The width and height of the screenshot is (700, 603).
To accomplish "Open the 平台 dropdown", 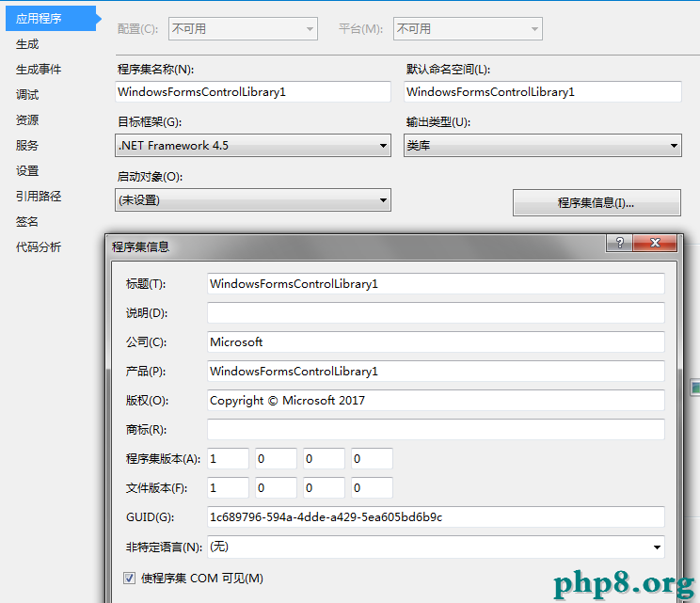I will point(468,29).
